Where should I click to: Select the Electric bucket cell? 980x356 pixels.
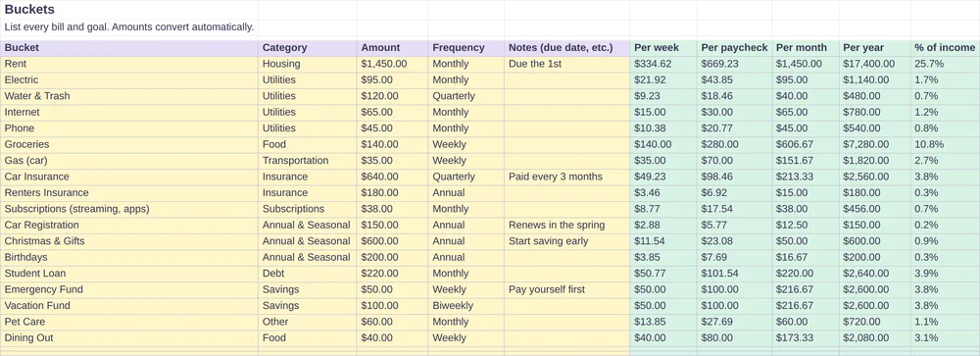coord(128,80)
